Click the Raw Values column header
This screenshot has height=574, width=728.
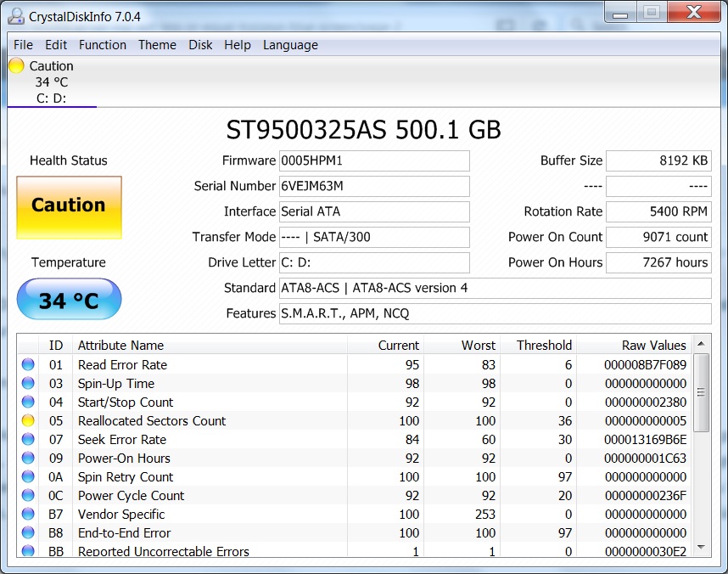point(634,346)
